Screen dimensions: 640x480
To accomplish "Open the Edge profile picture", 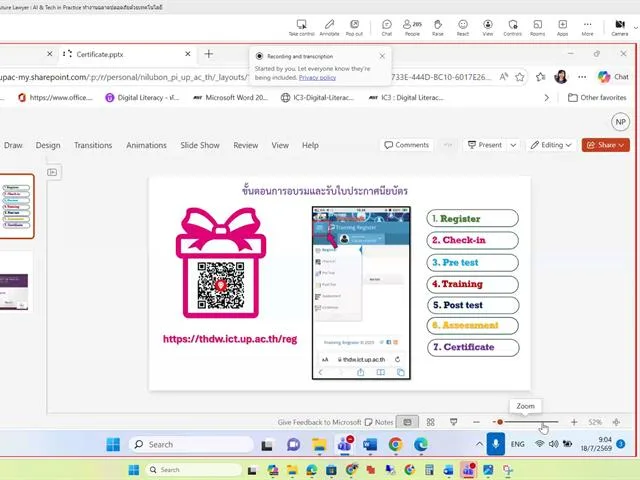I will (x=561, y=77).
